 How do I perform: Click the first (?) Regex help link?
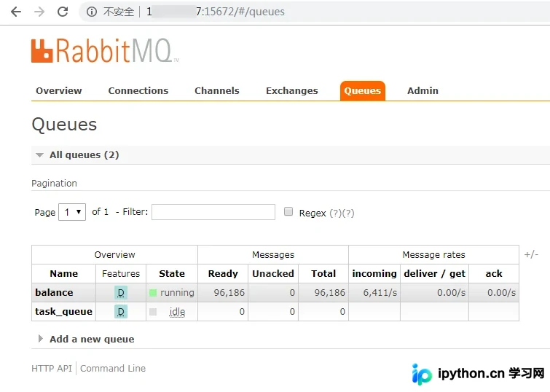[335, 213]
